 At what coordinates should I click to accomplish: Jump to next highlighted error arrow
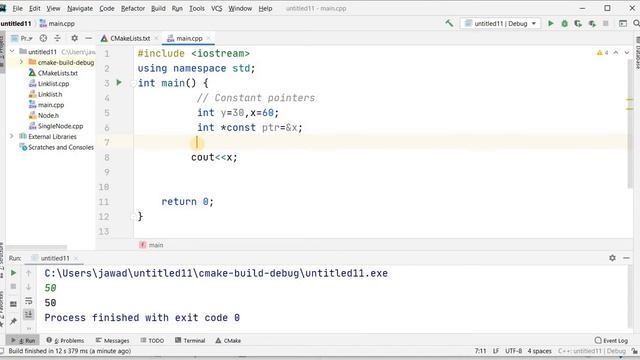point(627,53)
